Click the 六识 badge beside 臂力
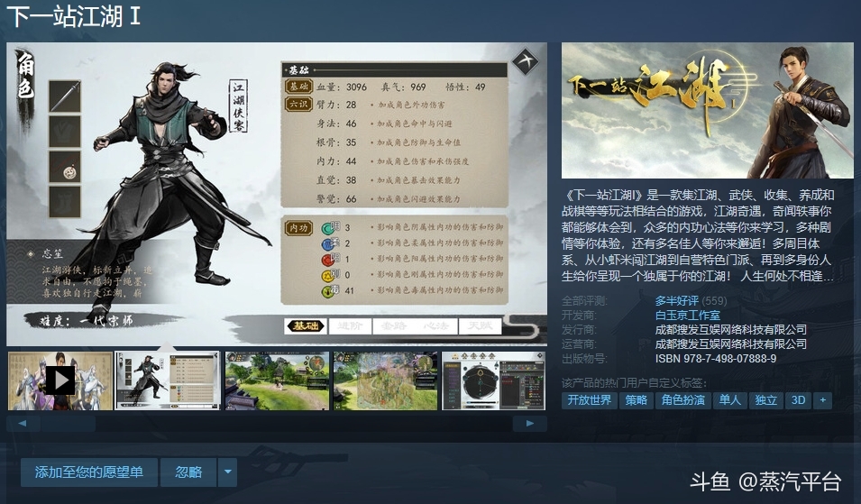Screen dimensions: 861x504 click(298, 105)
